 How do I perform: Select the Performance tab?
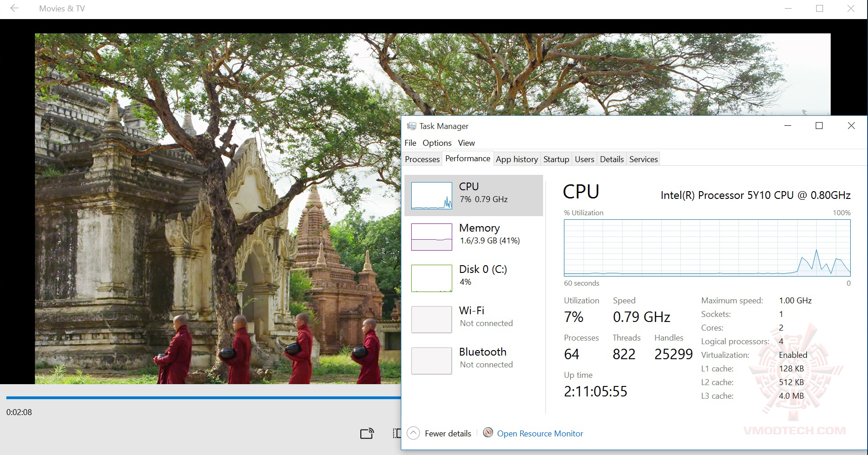tap(468, 158)
